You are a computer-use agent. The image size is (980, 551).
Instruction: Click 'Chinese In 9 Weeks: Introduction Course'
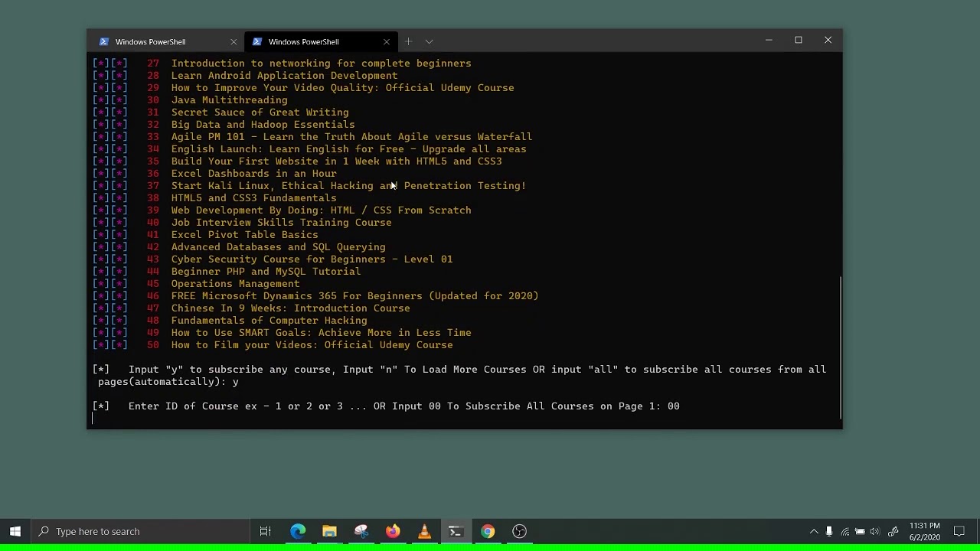290,308
